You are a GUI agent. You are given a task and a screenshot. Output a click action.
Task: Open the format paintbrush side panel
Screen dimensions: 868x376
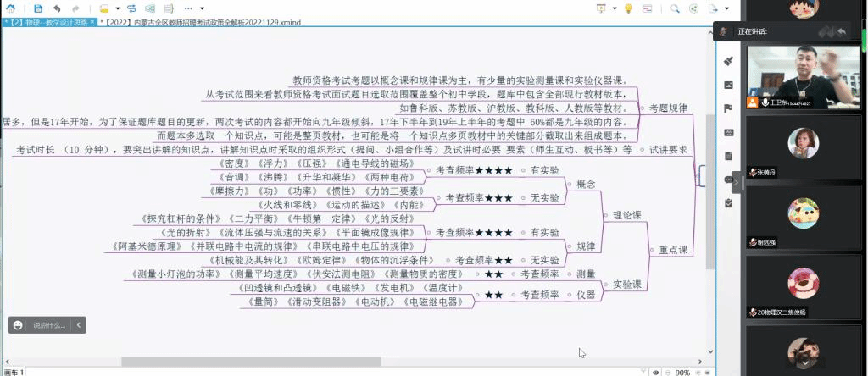(x=728, y=61)
